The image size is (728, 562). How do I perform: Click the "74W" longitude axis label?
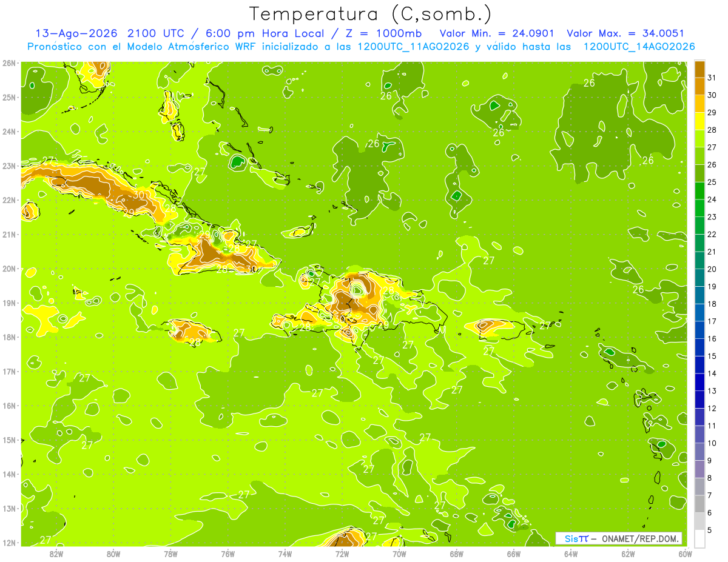tap(285, 554)
